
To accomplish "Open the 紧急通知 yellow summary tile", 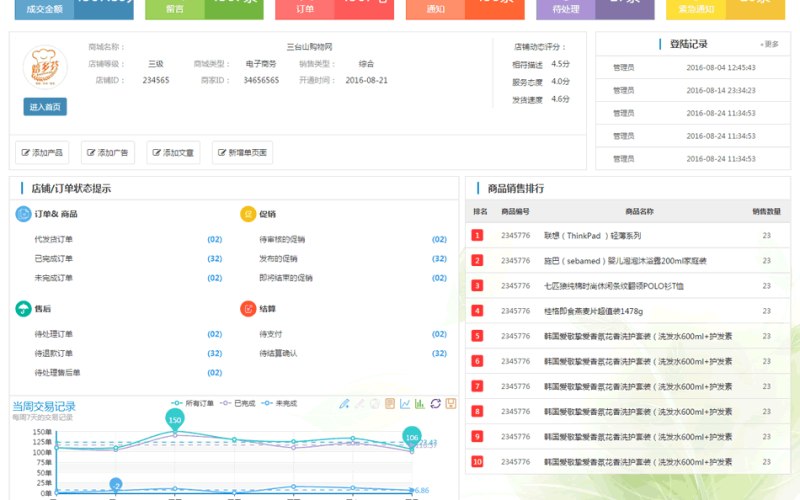I will pyautogui.click(x=726, y=9).
